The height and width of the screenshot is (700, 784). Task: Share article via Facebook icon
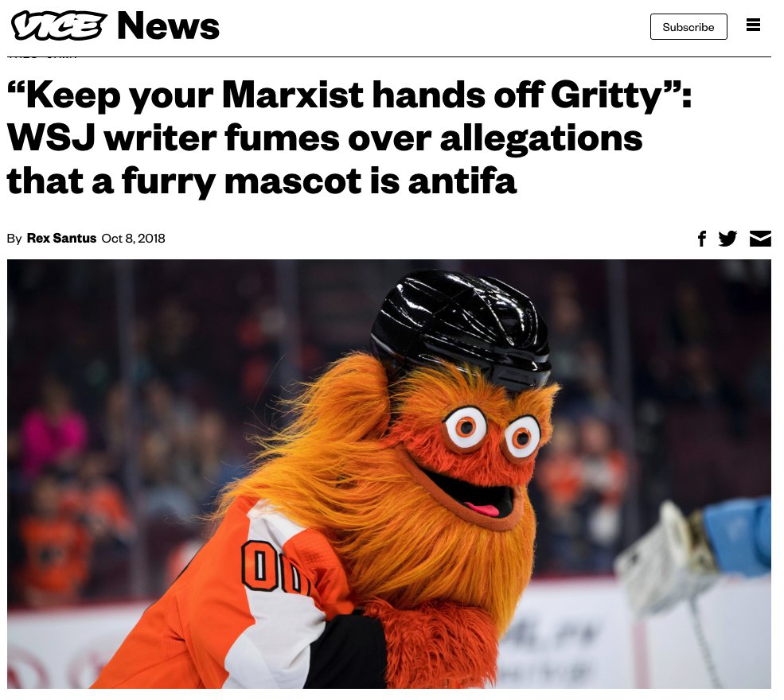coord(702,239)
